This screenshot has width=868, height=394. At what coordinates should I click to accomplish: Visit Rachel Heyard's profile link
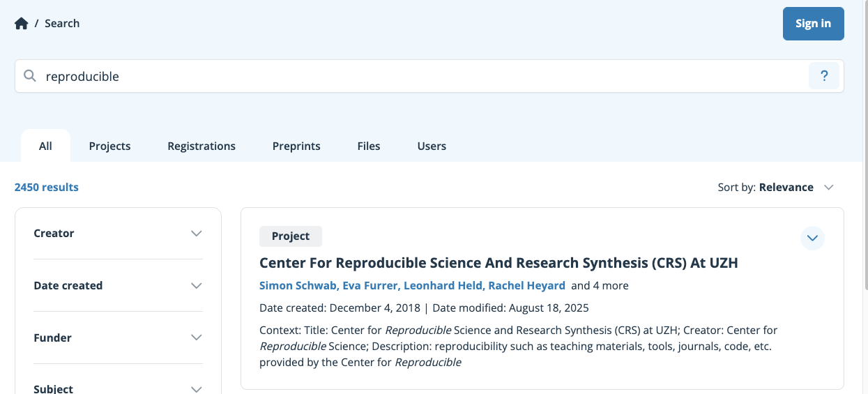coord(526,286)
